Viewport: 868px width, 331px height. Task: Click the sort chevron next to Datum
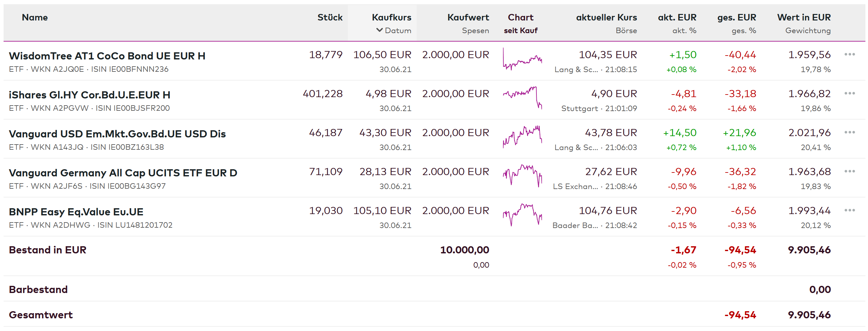point(379,30)
